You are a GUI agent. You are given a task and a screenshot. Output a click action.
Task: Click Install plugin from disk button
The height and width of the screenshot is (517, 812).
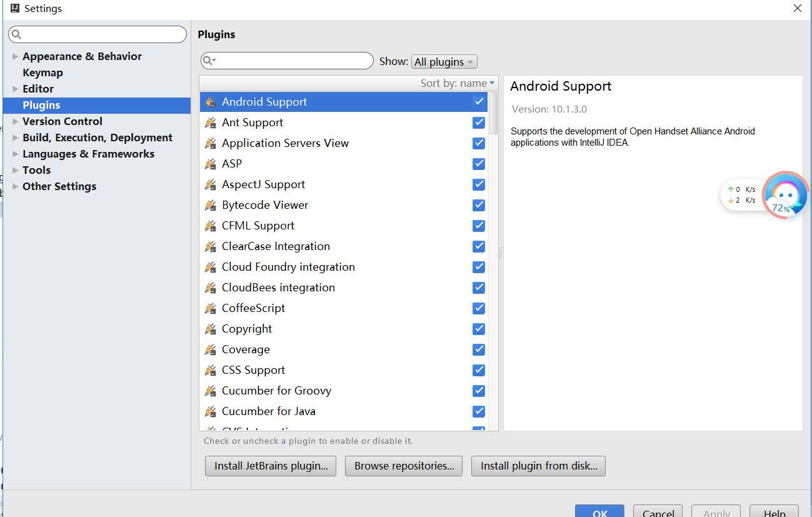point(539,466)
